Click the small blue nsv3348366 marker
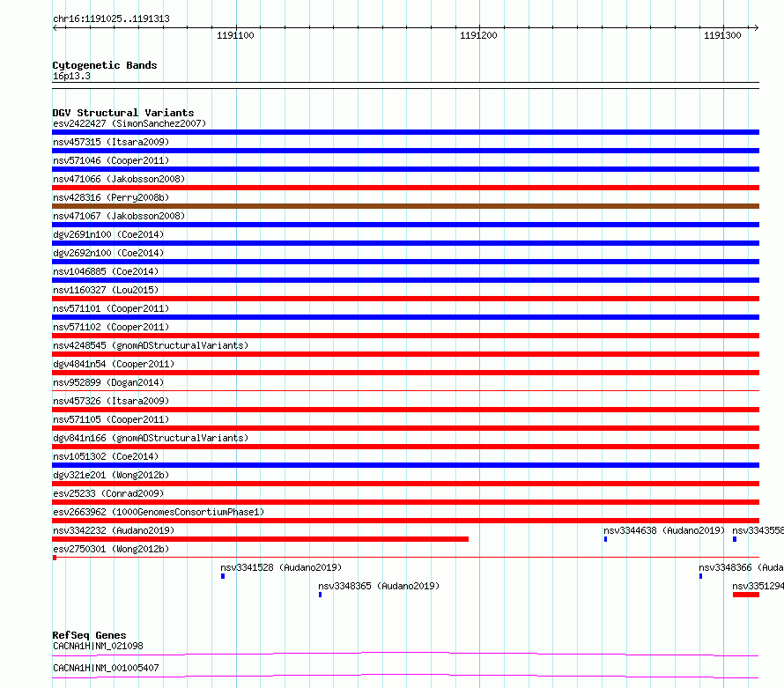 (x=700, y=576)
